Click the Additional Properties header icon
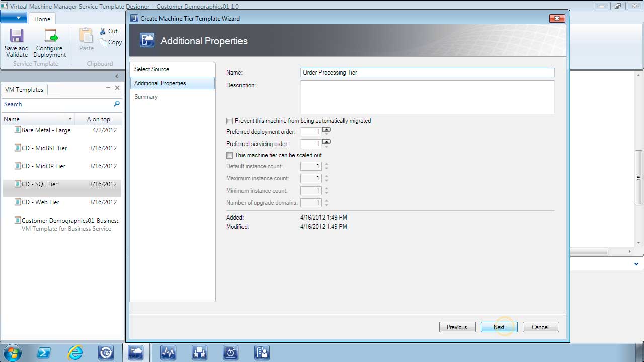Screen dimensions: 644x362 tap(147, 41)
